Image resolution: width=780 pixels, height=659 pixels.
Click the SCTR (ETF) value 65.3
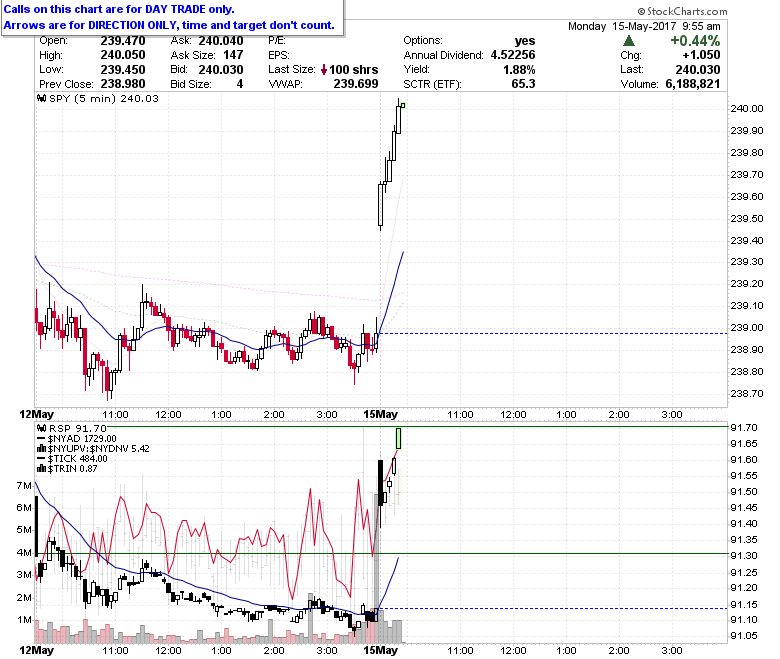(523, 84)
